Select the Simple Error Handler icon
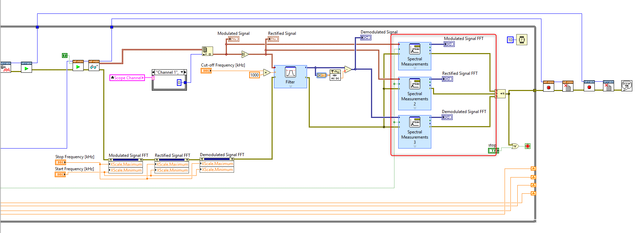 [626, 86]
